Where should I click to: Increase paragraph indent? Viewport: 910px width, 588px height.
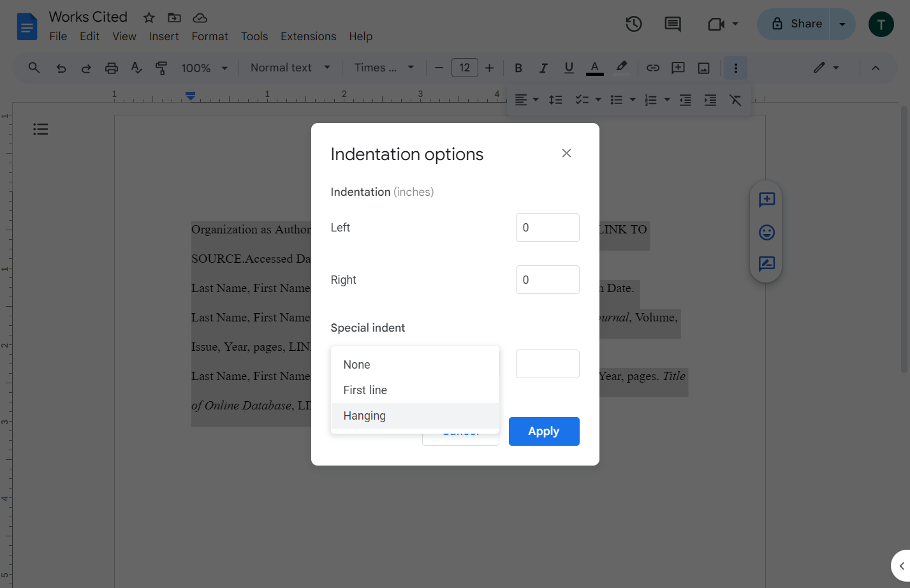click(x=710, y=100)
